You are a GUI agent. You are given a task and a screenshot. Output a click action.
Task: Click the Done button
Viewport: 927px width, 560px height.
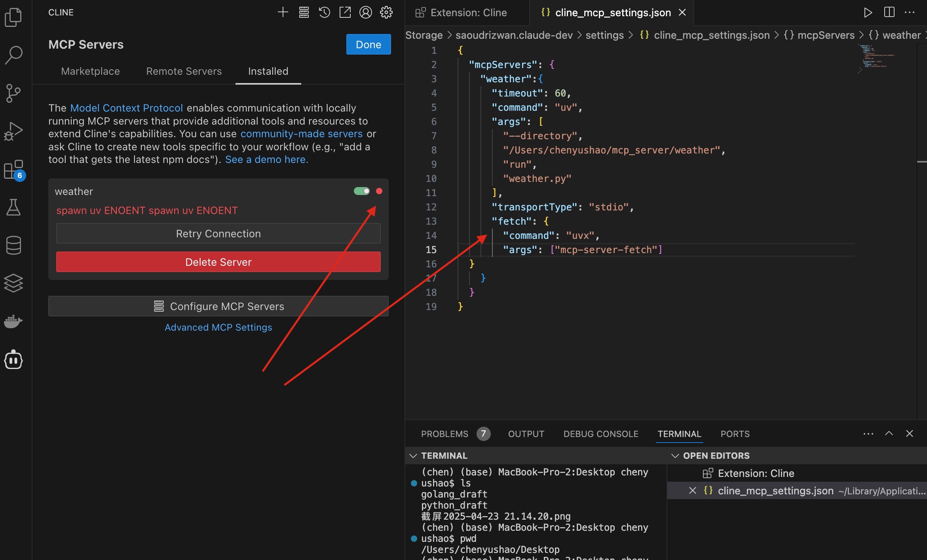point(369,44)
